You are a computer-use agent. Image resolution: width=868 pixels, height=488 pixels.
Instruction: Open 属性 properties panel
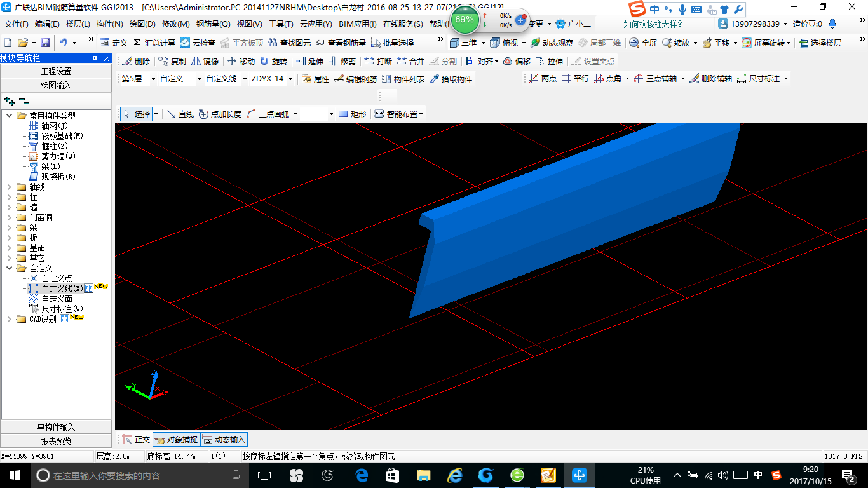316,79
